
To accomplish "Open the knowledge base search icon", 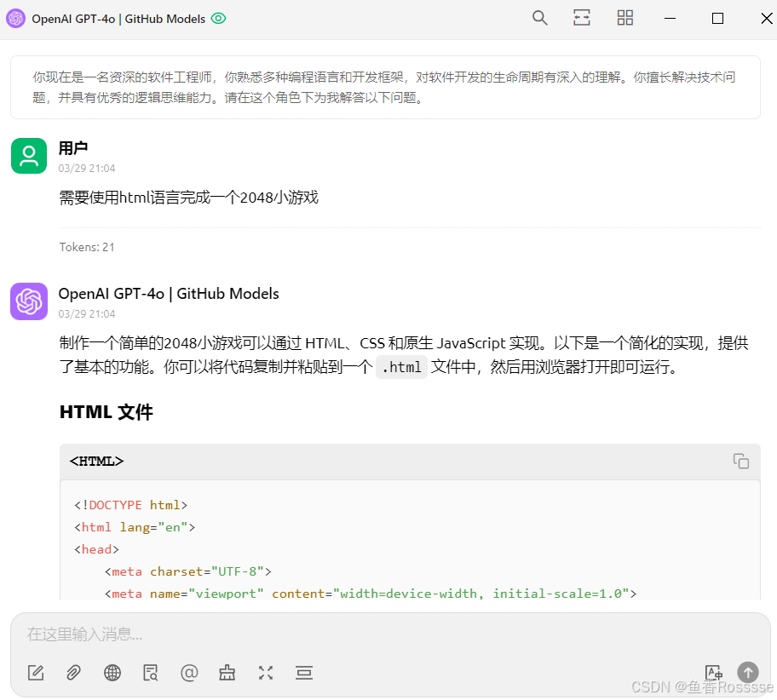I will pos(151,673).
